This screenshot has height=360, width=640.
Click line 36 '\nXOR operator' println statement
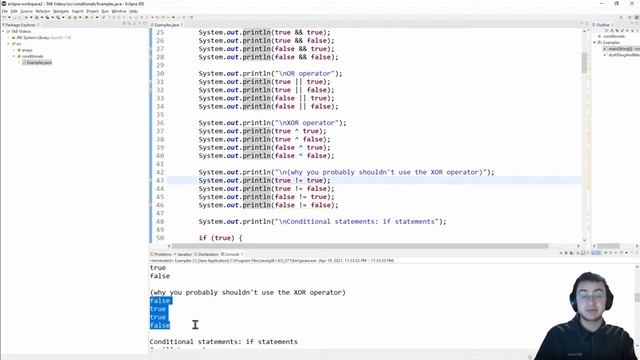click(272, 123)
